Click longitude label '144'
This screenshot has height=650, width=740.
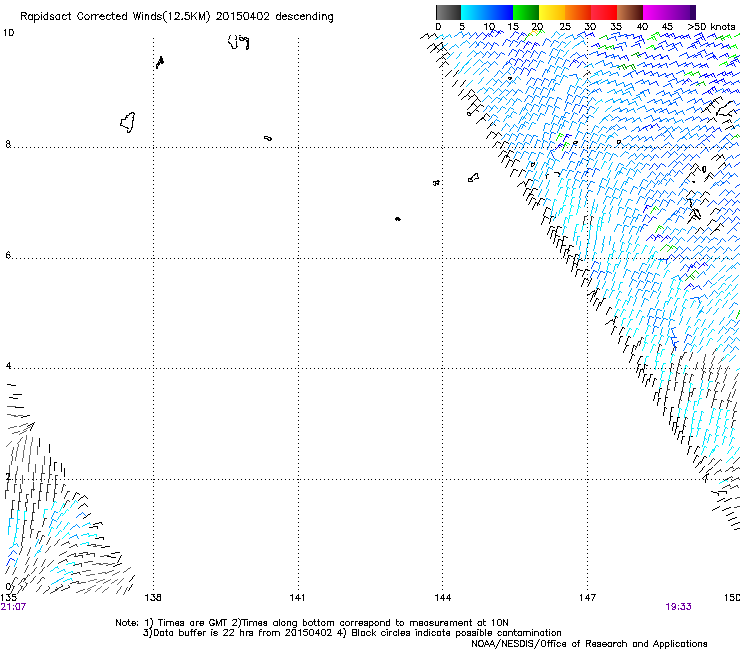pos(443,598)
